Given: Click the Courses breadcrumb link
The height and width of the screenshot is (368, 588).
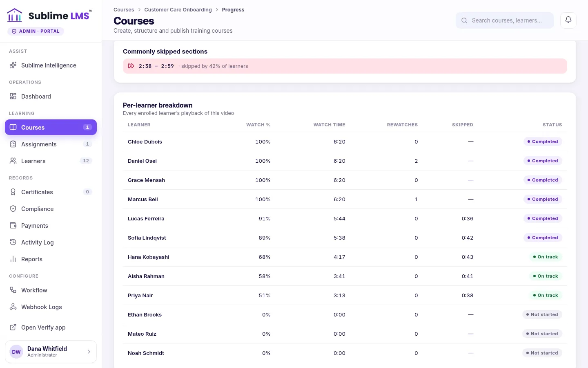Looking at the screenshot, I should [124, 10].
